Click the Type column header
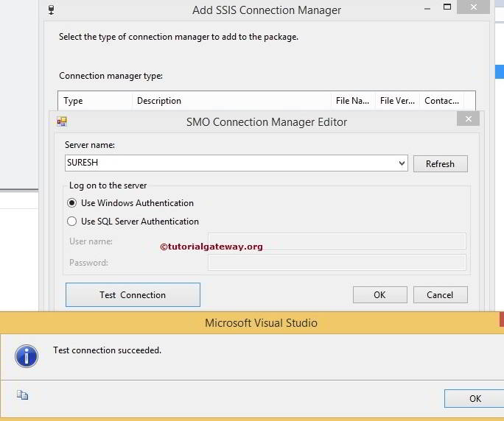Screen dimensions: 504x421 [x=95, y=101]
